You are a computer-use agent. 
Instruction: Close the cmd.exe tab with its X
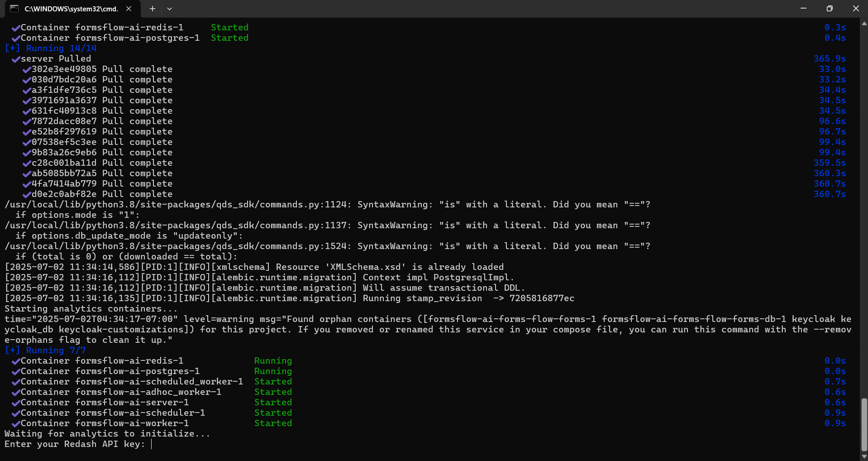[128, 9]
